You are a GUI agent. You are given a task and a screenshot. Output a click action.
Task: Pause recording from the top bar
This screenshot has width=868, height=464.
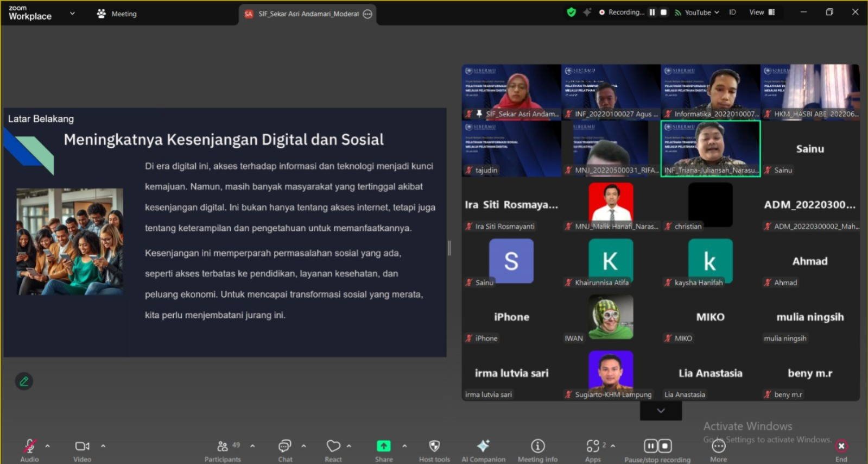click(652, 12)
